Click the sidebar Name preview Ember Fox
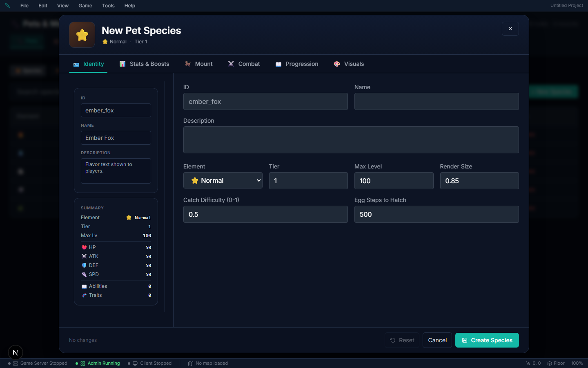 coord(116,138)
